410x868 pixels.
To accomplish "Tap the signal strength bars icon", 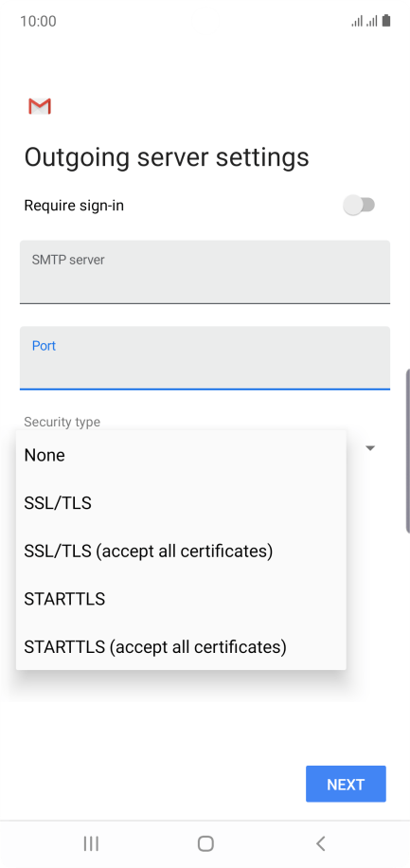I will [x=365, y=21].
